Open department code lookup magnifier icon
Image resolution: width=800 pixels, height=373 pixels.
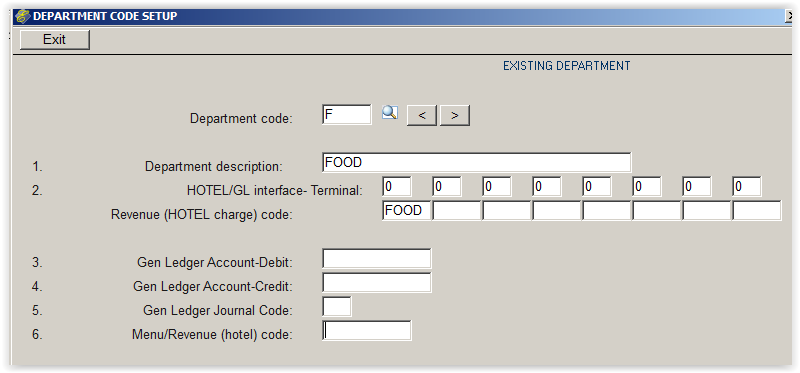[390, 113]
